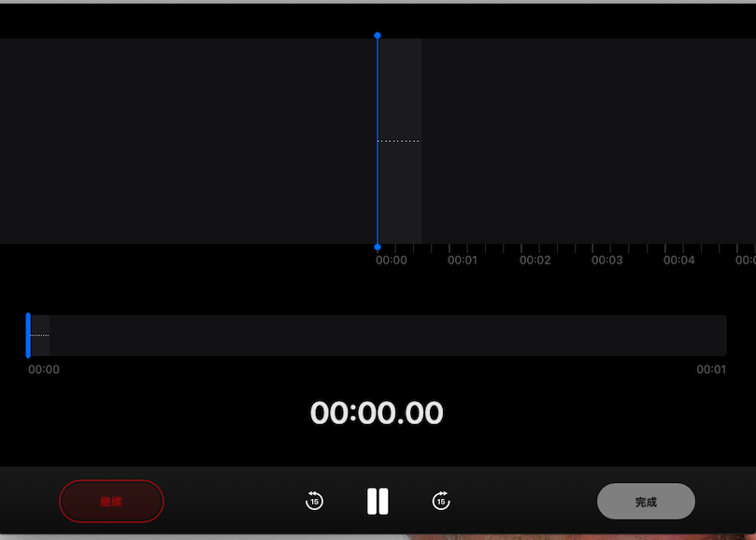Click the large 00:00.00 timecode display
The height and width of the screenshot is (540, 756).
377,413
